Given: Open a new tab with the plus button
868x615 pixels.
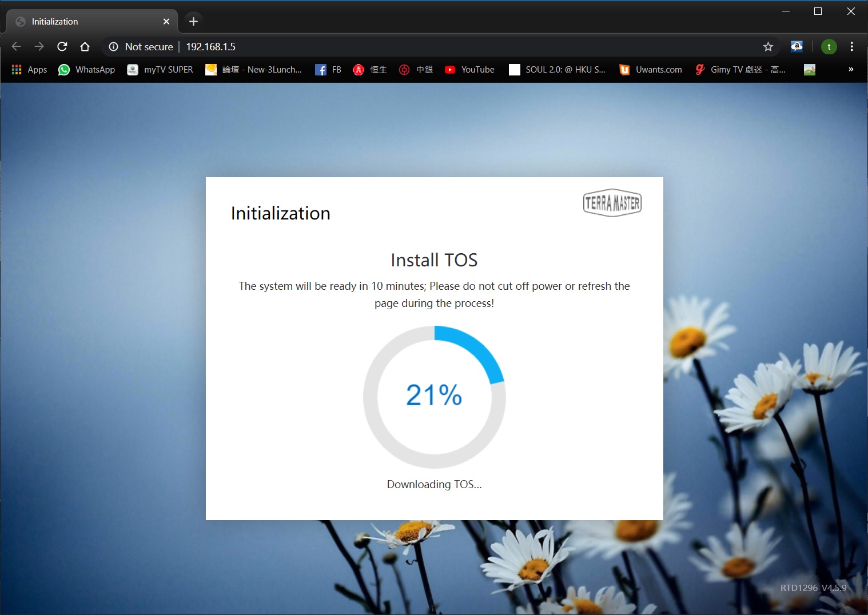Looking at the screenshot, I should pyautogui.click(x=193, y=22).
